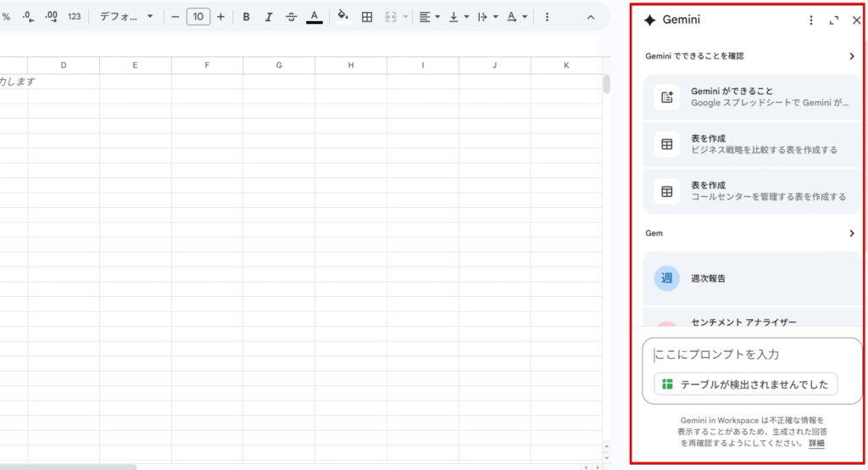Expand the Gemini panel to full size
The image size is (868, 470).
tap(834, 20)
